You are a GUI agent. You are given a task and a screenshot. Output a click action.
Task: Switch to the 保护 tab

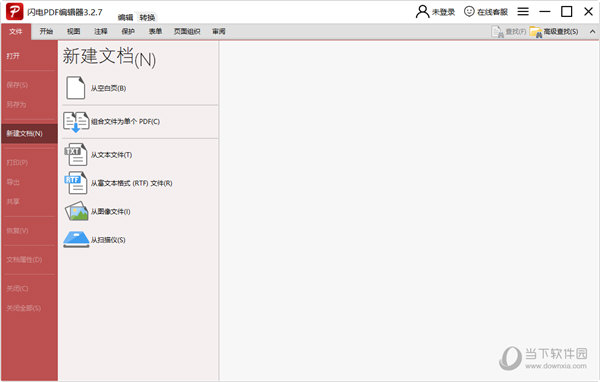pyautogui.click(x=128, y=31)
